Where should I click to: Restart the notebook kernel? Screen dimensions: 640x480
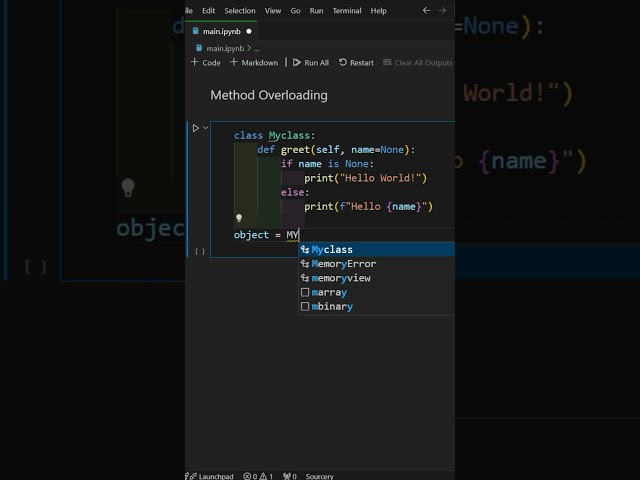(356, 62)
